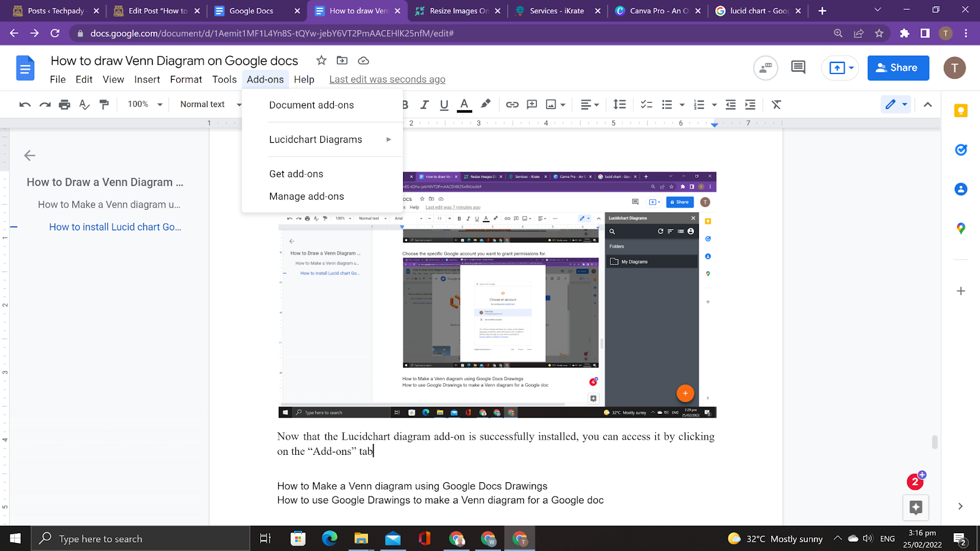Click the embedded screenshot image in the document
This screenshot has width=980, height=551.
click(x=497, y=295)
